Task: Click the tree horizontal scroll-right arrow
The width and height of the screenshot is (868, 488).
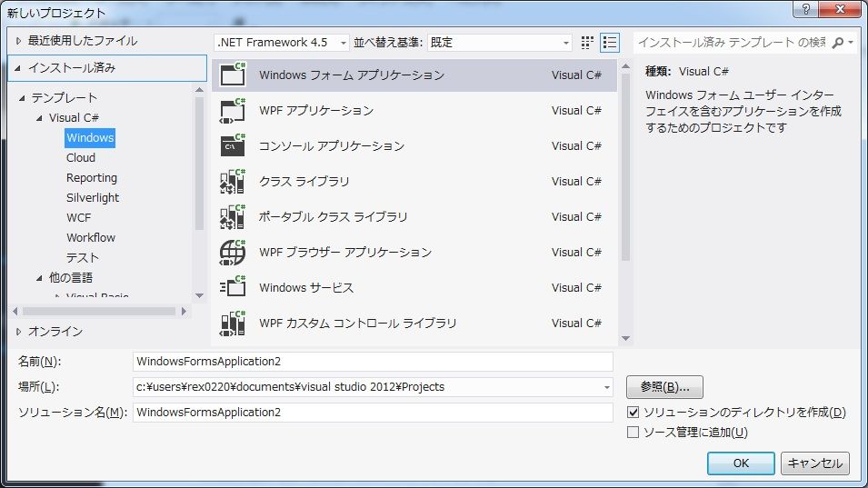Action: tap(184, 312)
